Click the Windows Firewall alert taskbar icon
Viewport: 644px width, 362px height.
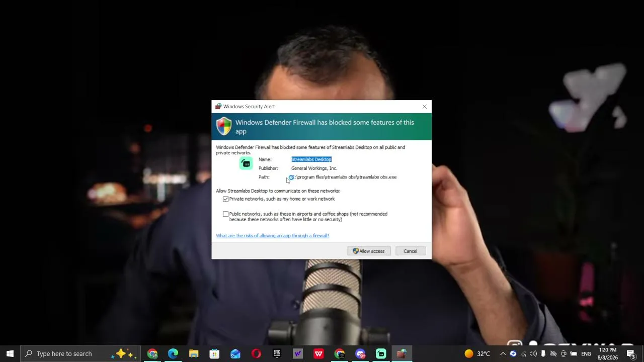[x=401, y=353]
